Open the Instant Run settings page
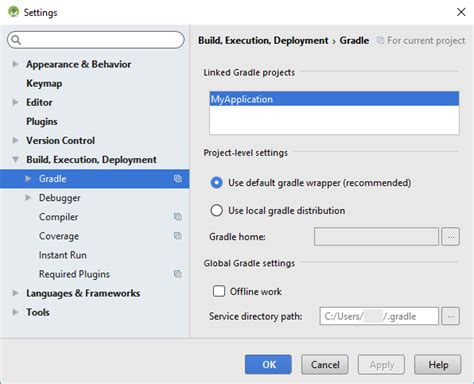The image size is (474, 384). click(63, 255)
